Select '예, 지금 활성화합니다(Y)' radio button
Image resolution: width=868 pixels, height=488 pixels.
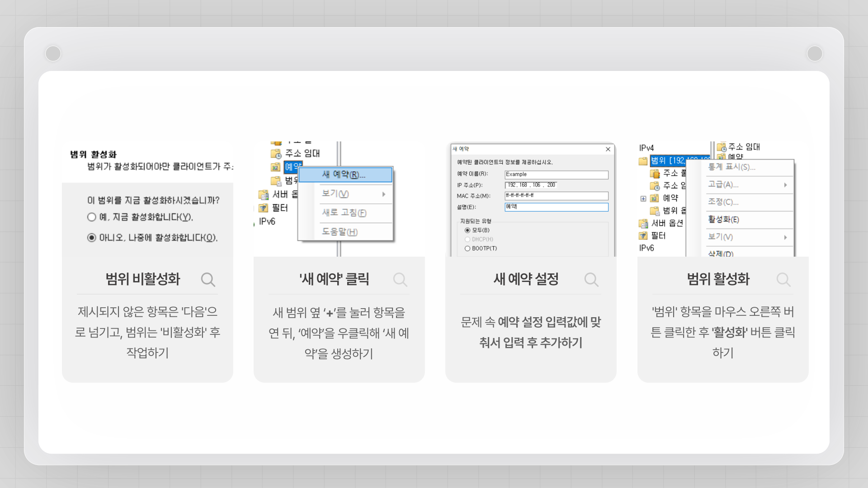coord(92,217)
